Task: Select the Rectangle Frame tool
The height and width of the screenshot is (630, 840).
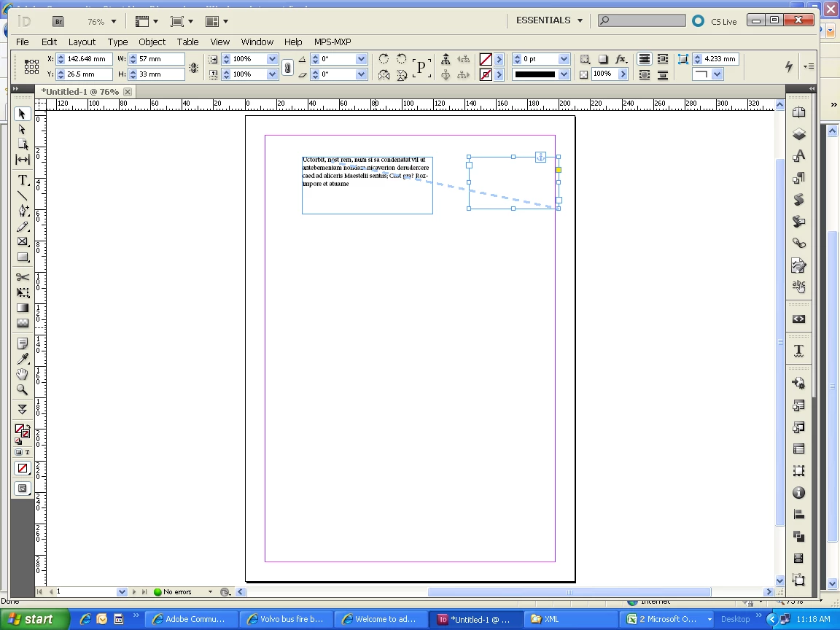Action: (22, 241)
